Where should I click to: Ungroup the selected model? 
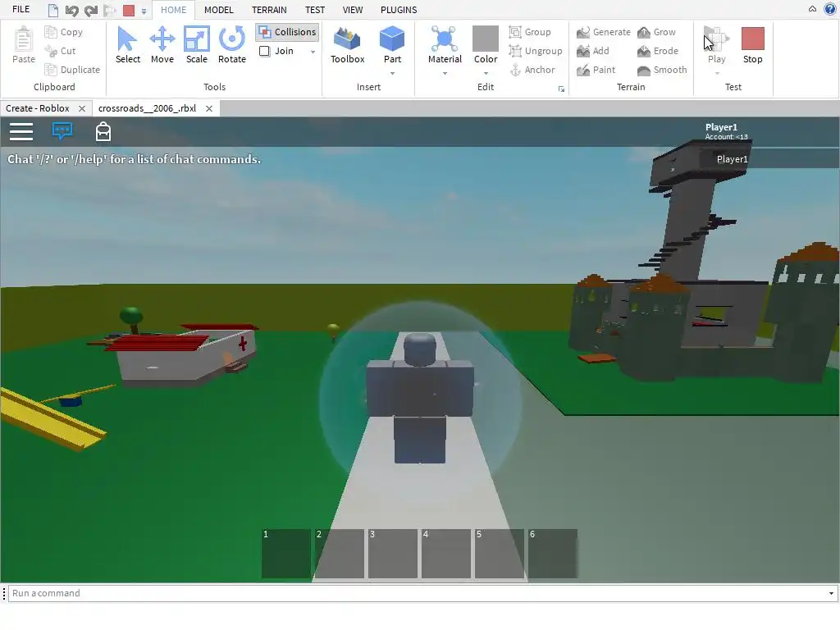536,51
